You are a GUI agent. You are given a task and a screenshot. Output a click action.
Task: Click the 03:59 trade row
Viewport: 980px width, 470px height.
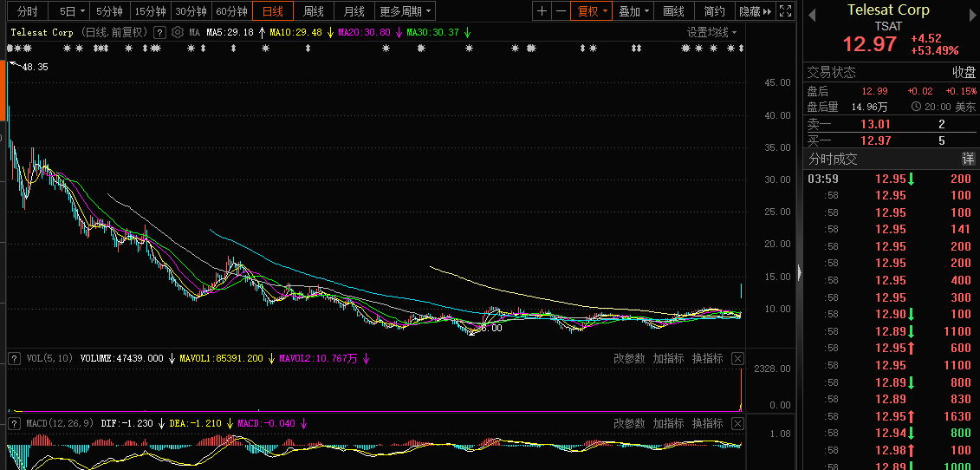(x=891, y=179)
